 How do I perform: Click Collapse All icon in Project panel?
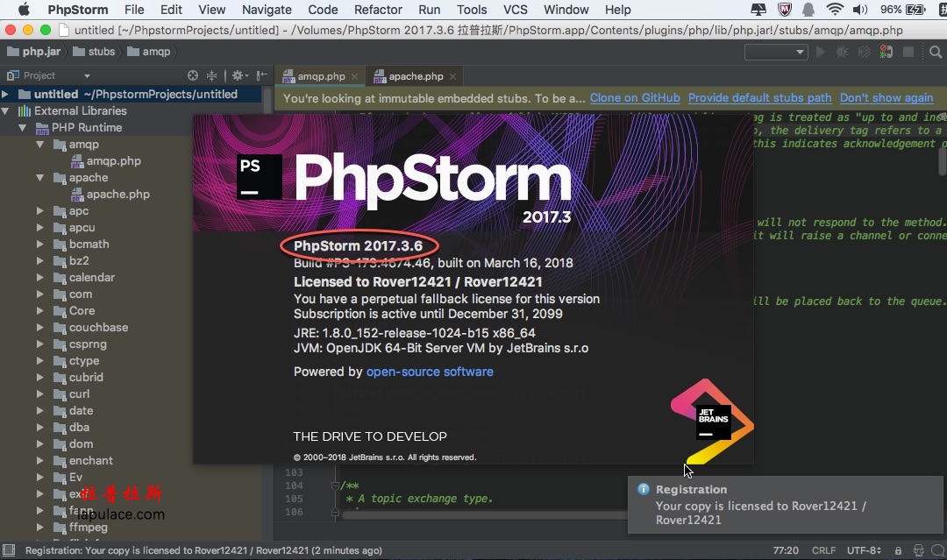tap(211, 75)
